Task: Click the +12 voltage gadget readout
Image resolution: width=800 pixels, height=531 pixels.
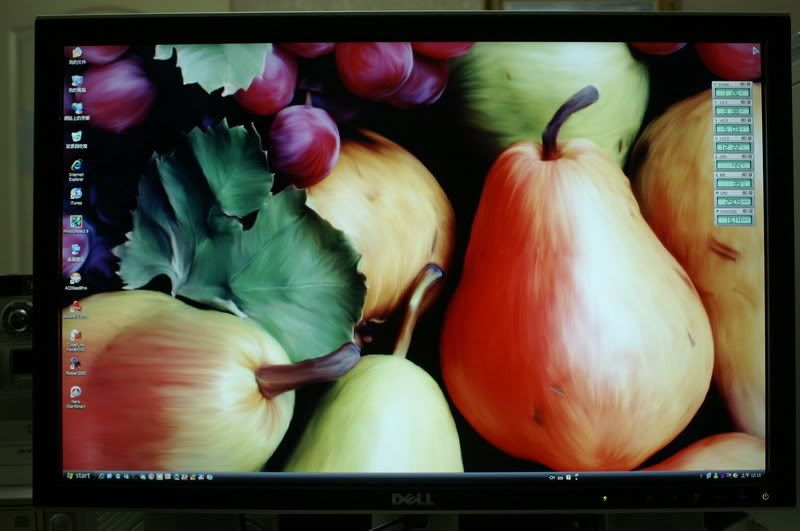Action: point(732,147)
